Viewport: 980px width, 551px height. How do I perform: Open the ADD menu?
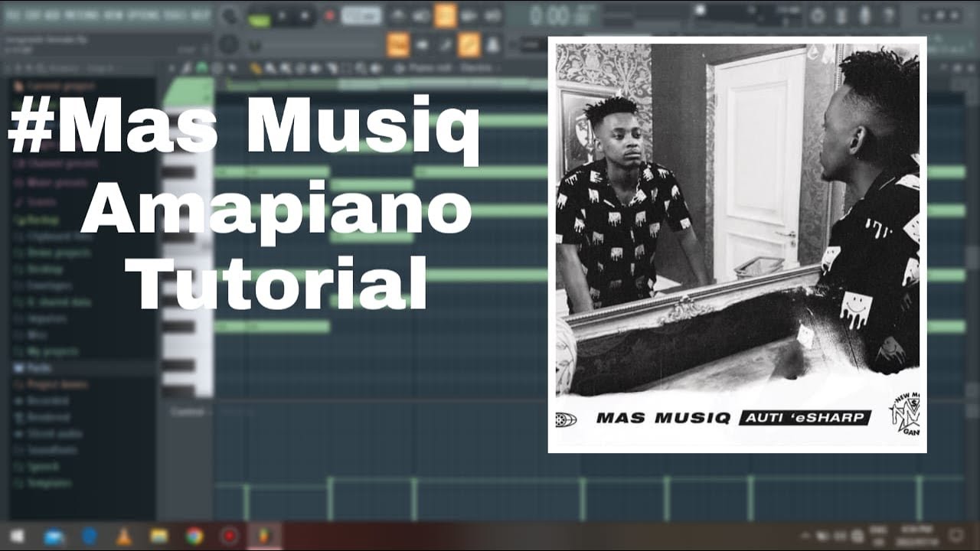click(52, 15)
